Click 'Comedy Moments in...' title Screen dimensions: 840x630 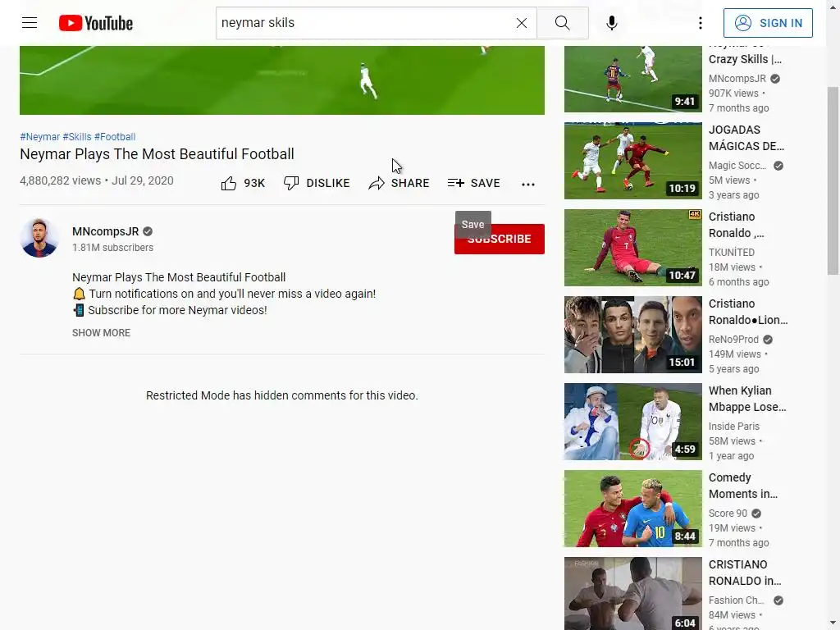click(743, 486)
